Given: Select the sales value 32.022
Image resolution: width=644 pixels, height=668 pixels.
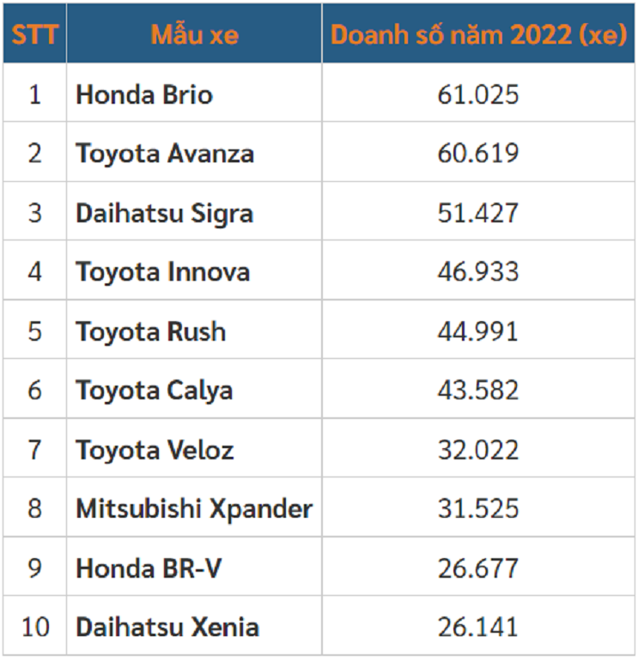Looking at the screenshot, I should coord(478,450).
